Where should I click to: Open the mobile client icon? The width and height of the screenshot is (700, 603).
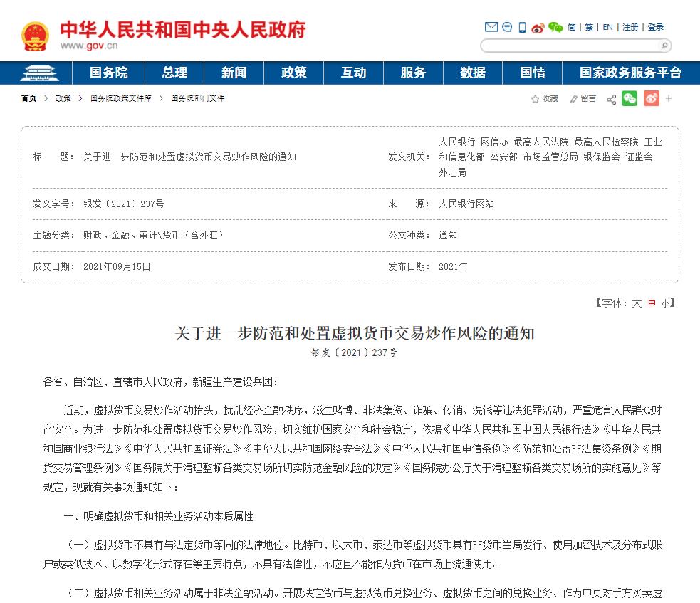(522, 27)
